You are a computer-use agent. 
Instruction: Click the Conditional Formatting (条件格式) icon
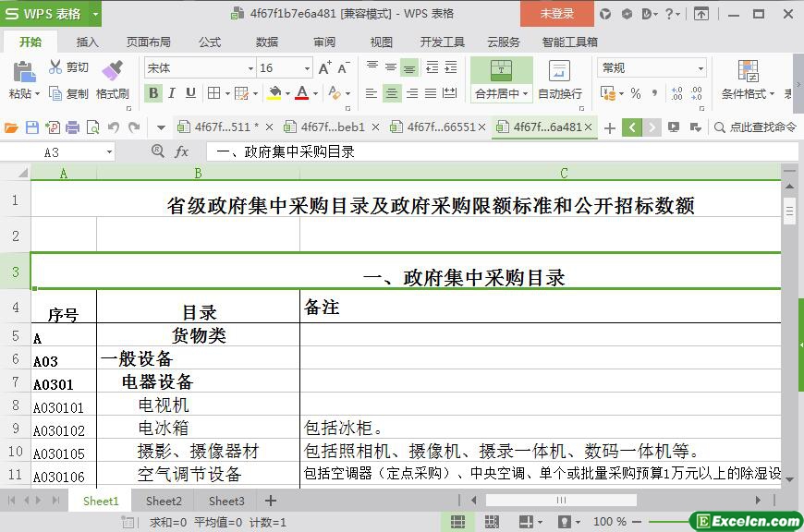click(748, 72)
